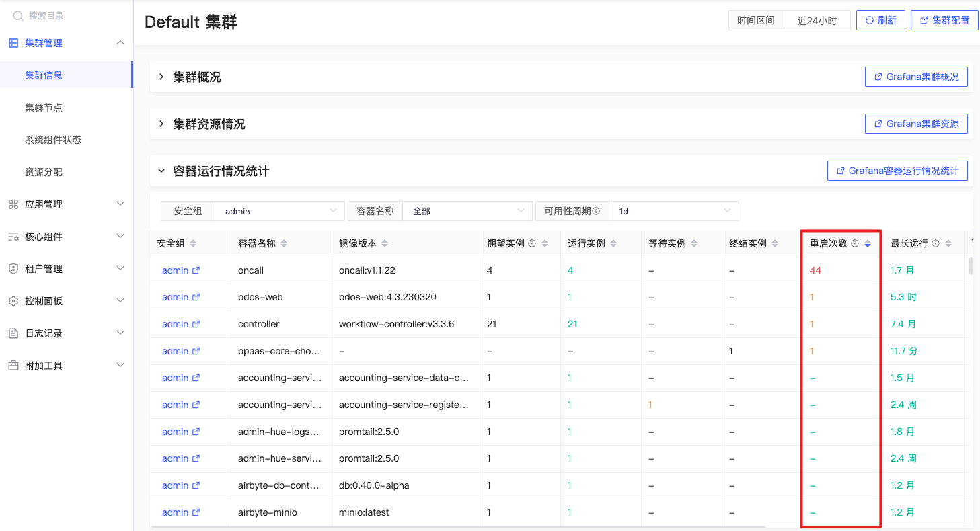The height and width of the screenshot is (531, 980).
Task: Sort by 等待实例 column sort arrows
Action: tap(694, 243)
